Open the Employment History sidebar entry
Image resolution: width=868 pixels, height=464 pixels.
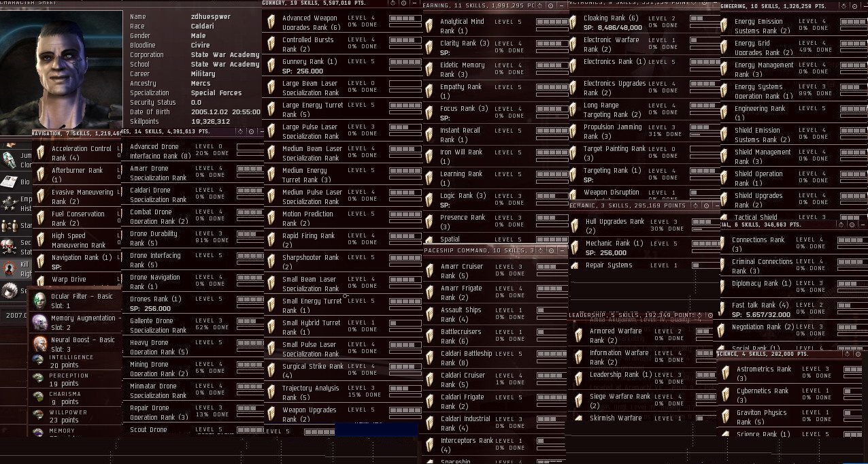16,203
